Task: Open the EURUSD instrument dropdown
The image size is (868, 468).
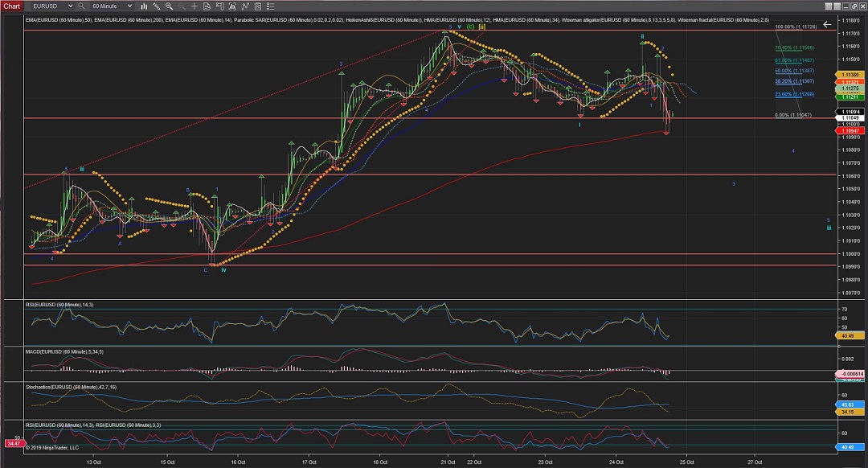Action: click(51, 6)
